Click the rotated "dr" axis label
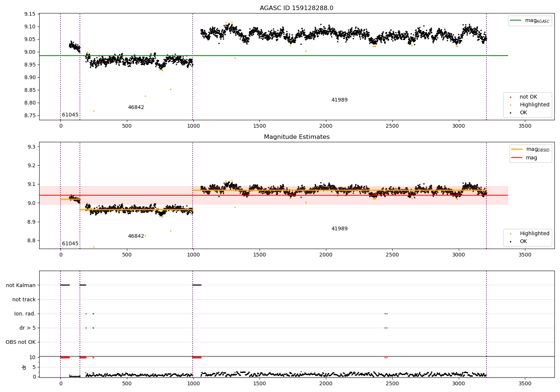 click(24, 367)
